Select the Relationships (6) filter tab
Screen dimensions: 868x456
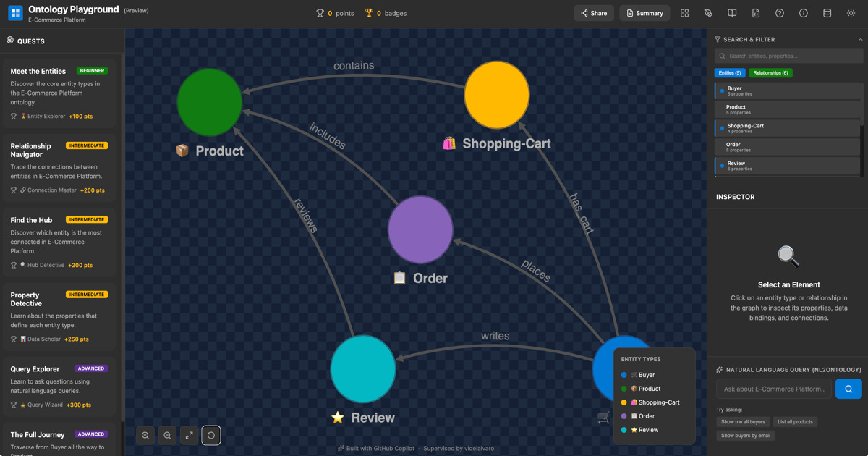click(x=770, y=73)
